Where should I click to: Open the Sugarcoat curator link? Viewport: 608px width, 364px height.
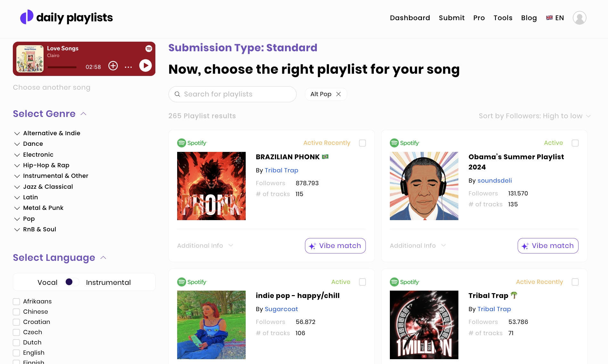(x=281, y=309)
